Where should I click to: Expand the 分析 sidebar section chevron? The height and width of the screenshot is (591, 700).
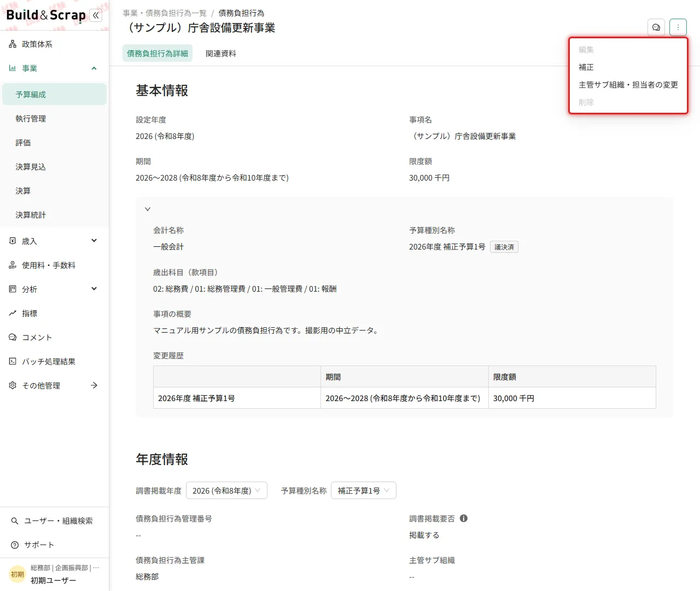point(94,289)
